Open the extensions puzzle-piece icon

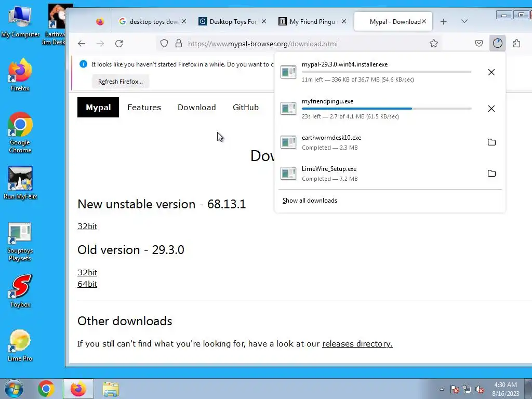516,44
